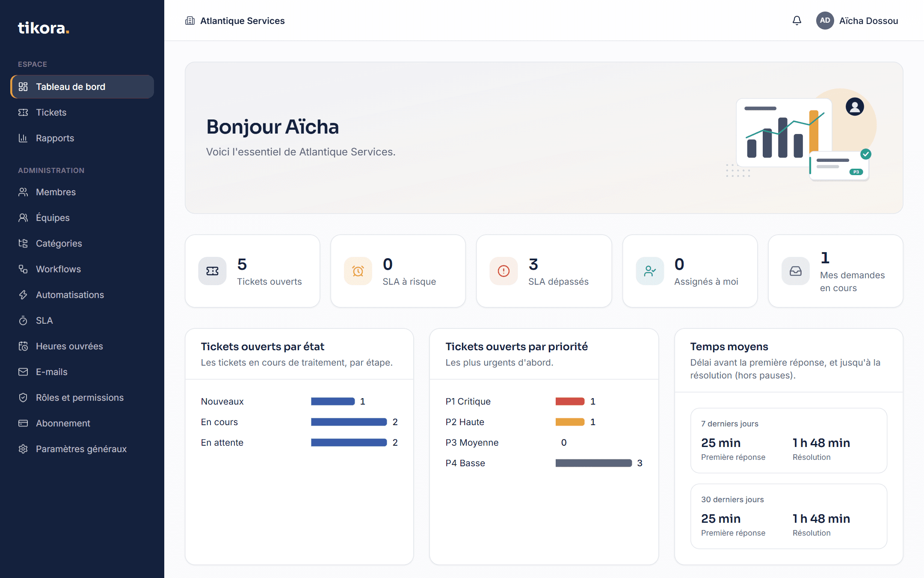Click the Catégories tree icon
Screen dimensions: 924x578
click(23, 244)
